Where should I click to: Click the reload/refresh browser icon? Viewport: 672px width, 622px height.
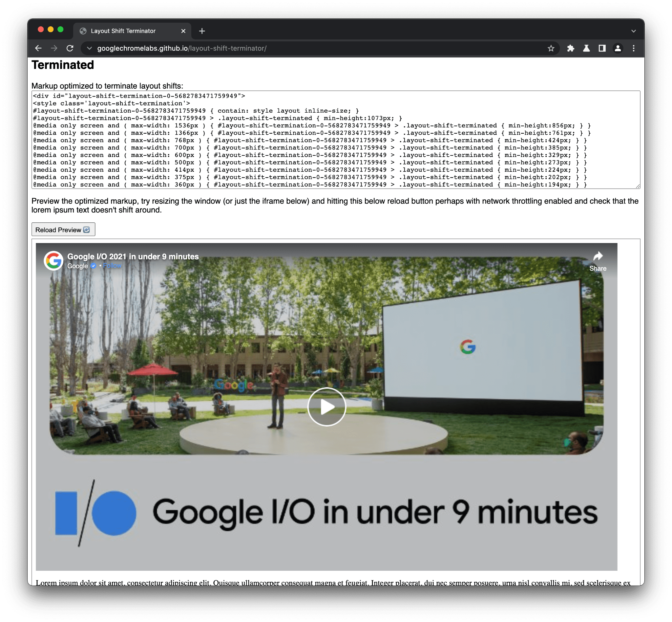[x=70, y=48]
